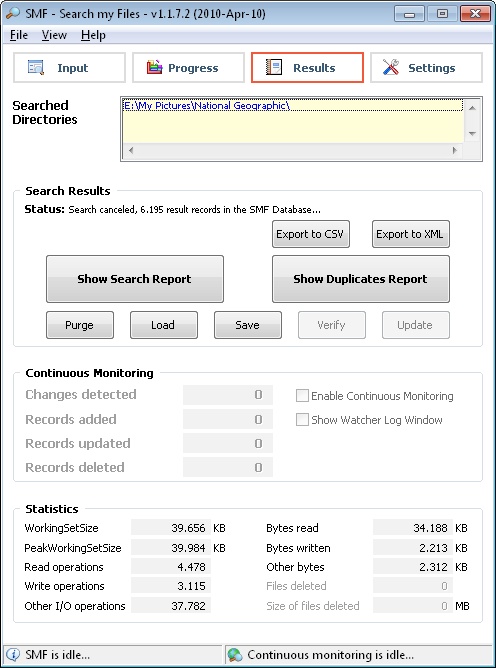The image size is (496, 668).
Task: Click the Records deleted value field
Action: [228, 467]
